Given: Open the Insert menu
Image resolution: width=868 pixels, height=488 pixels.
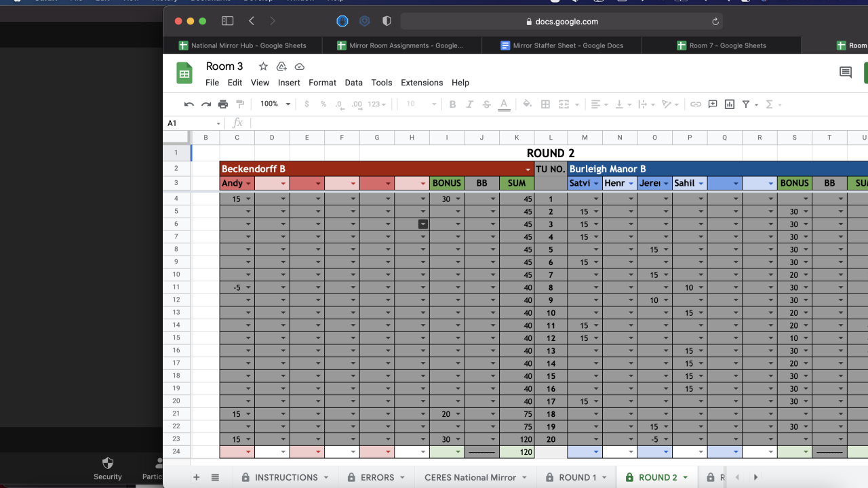Looking at the screenshot, I should click(289, 83).
